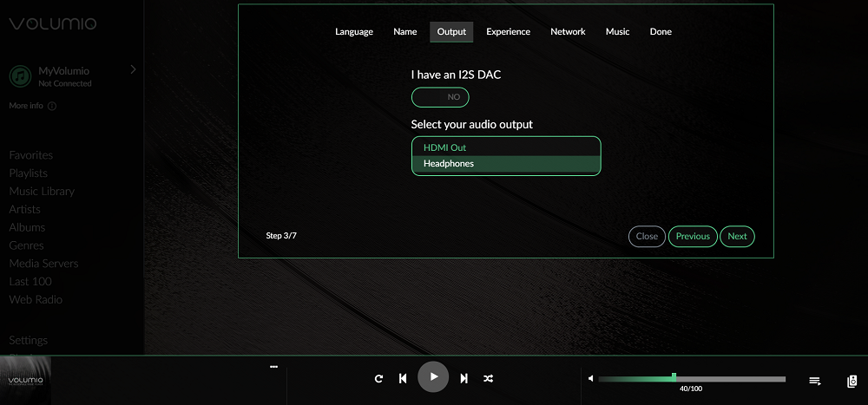Open the Music tab
868x405 pixels.
pyautogui.click(x=618, y=31)
